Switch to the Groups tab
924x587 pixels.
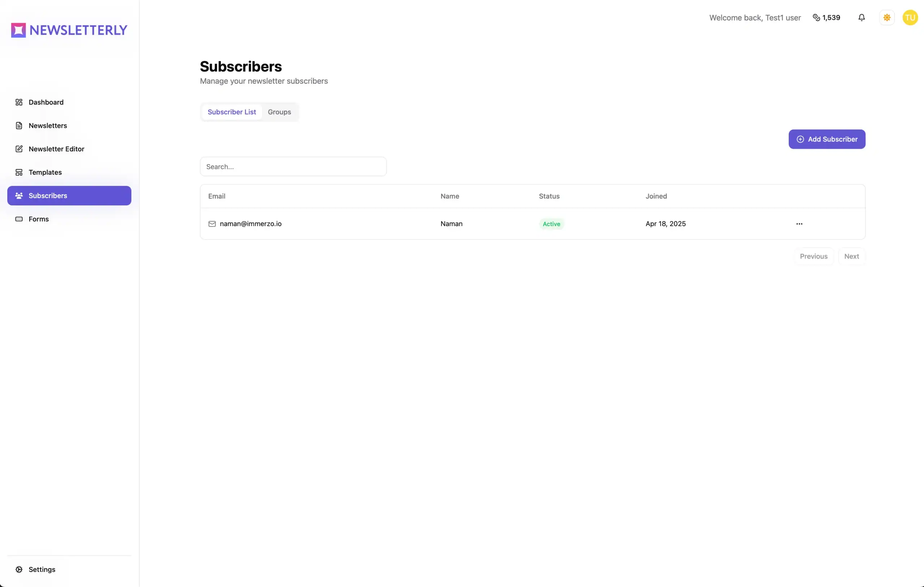(279, 112)
